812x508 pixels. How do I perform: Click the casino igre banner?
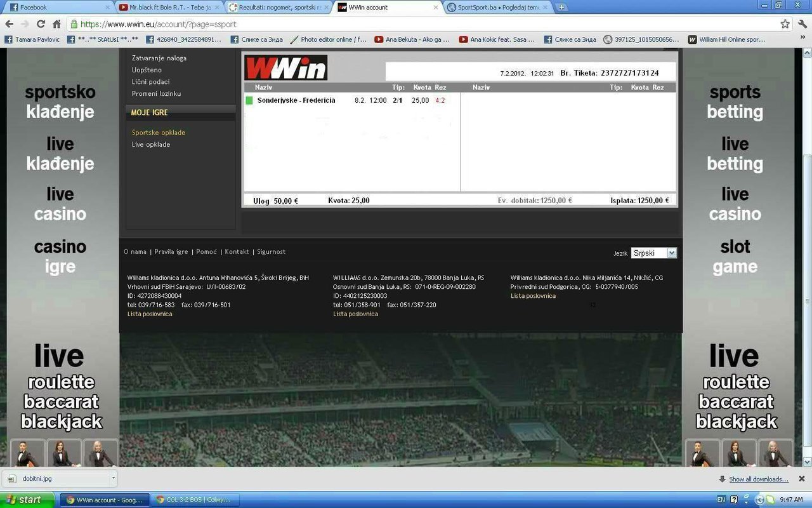(x=60, y=257)
